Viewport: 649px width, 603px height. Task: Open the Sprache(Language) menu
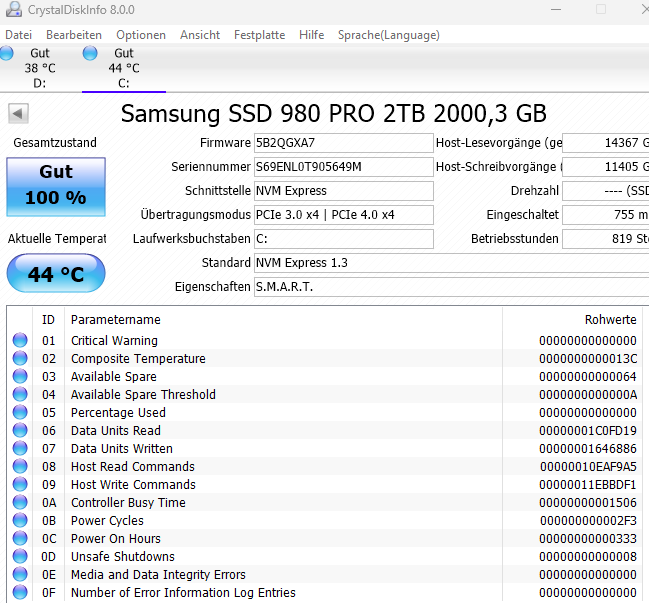pos(389,35)
